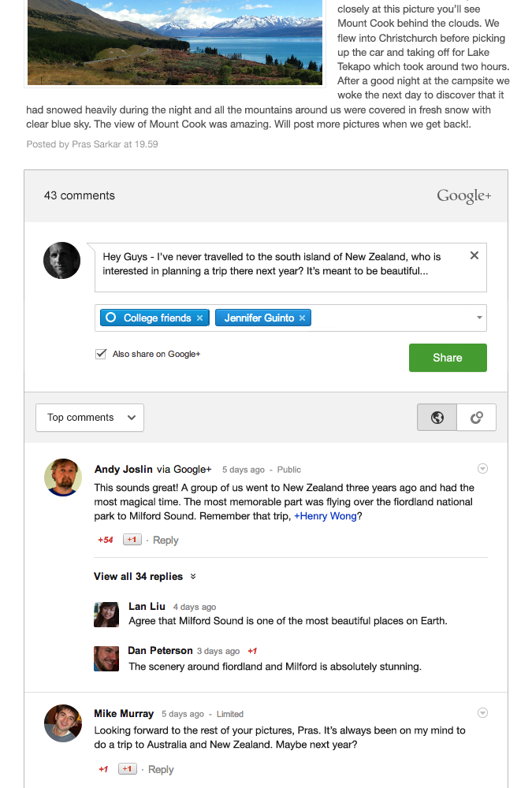Expand the share audience dropdown arrow
Screen dimensions: 532x788
coord(479,318)
